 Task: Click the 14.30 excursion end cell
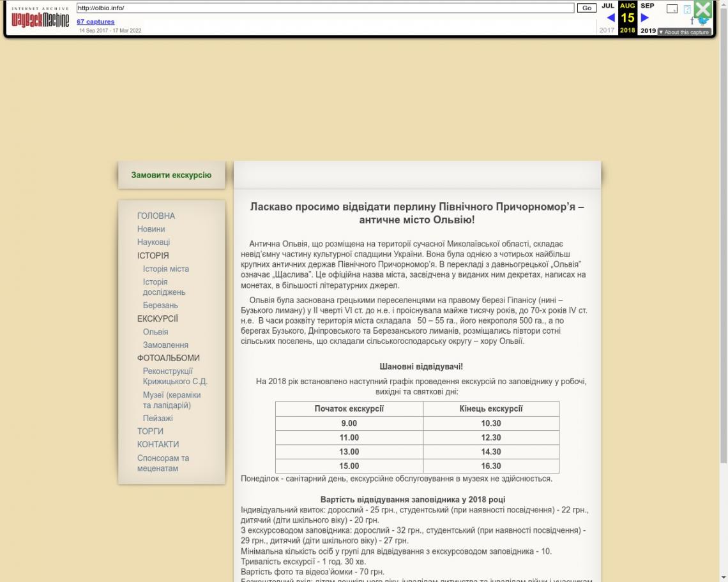[x=490, y=452]
